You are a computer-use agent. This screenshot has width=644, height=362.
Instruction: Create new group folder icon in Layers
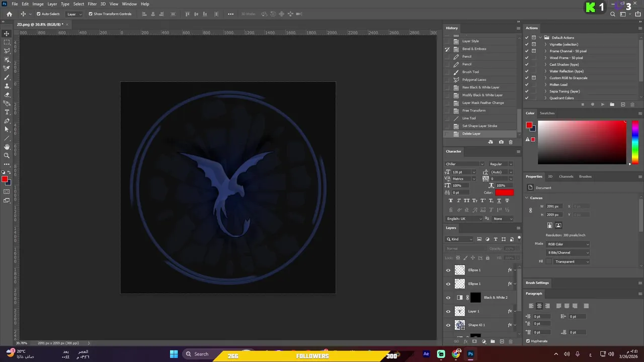(493, 341)
